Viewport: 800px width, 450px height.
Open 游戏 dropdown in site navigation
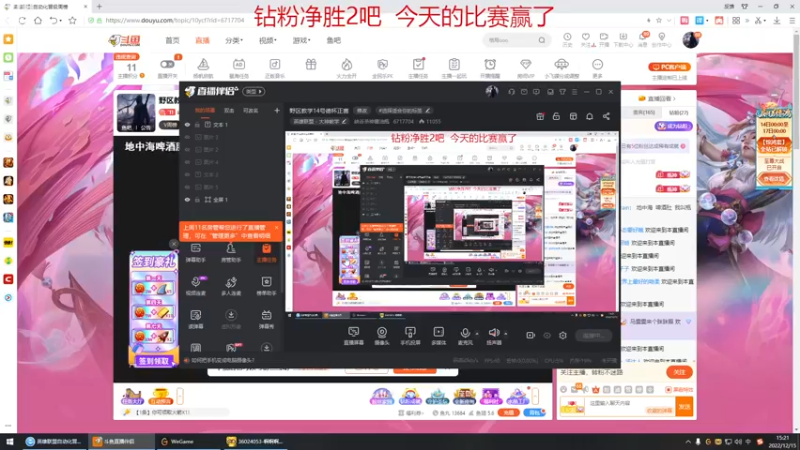[301, 40]
